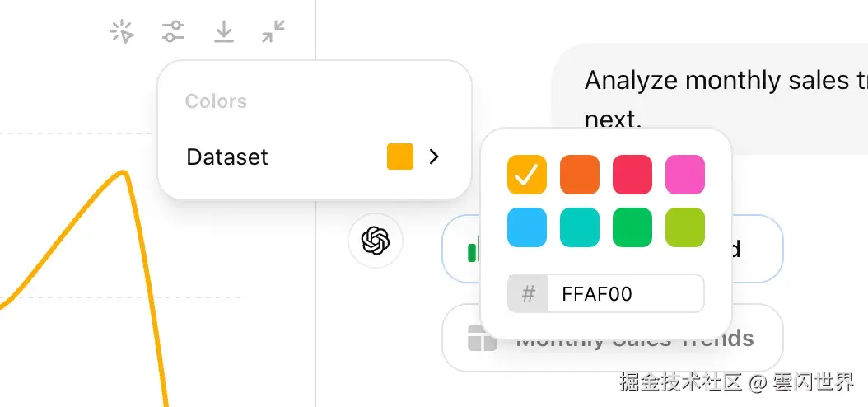Image resolution: width=868 pixels, height=407 pixels.
Task: Choose the lime green color swatch
Action: (x=685, y=227)
